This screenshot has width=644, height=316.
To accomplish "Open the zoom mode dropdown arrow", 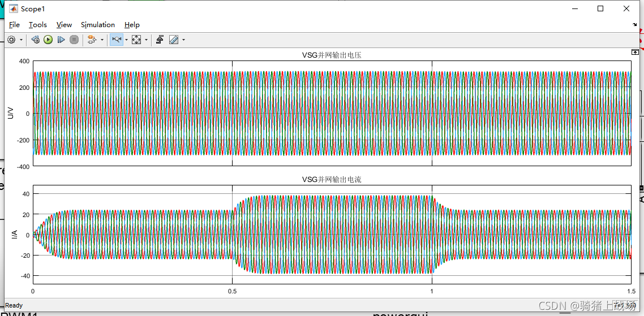I will point(127,40).
